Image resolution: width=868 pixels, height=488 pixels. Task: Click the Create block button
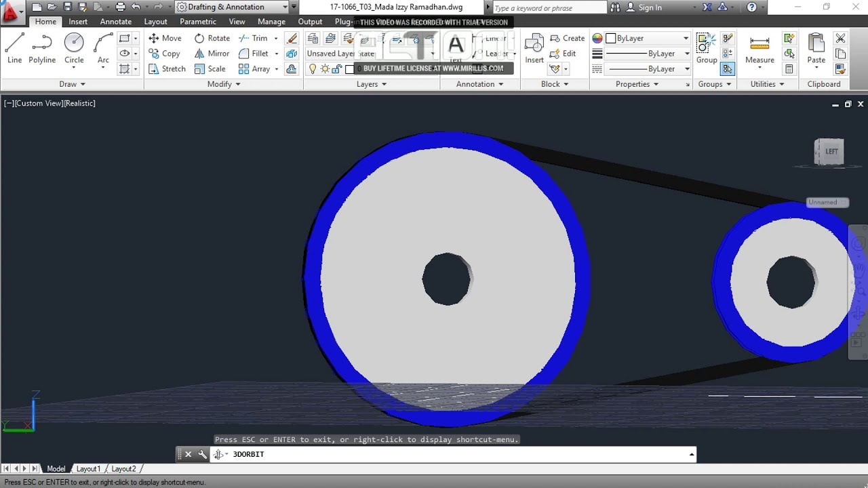[x=567, y=38]
